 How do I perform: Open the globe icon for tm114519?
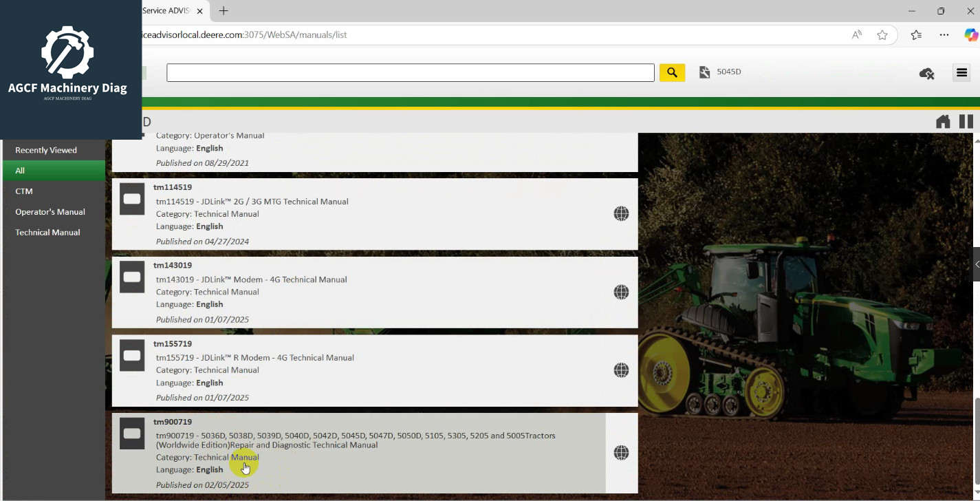point(621,214)
